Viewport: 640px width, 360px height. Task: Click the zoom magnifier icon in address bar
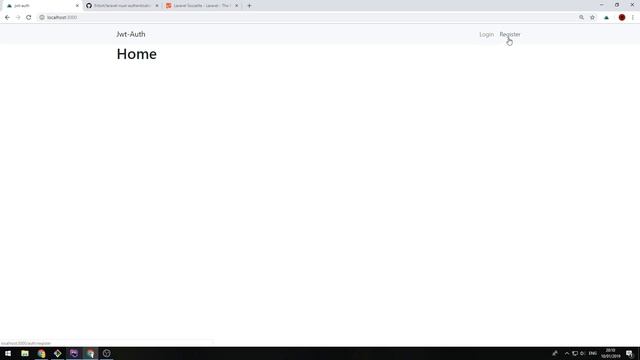coord(581,18)
